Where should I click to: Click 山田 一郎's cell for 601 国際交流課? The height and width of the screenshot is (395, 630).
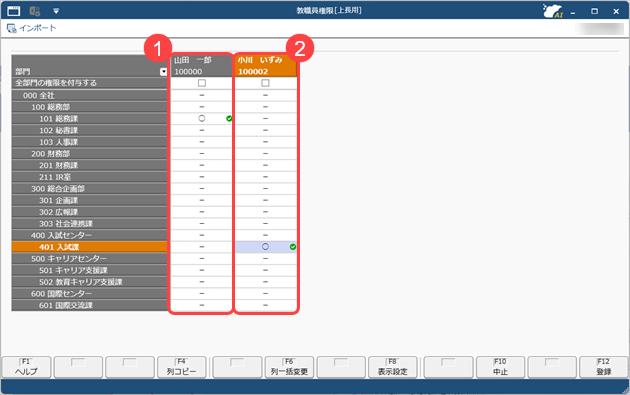click(x=202, y=305)
